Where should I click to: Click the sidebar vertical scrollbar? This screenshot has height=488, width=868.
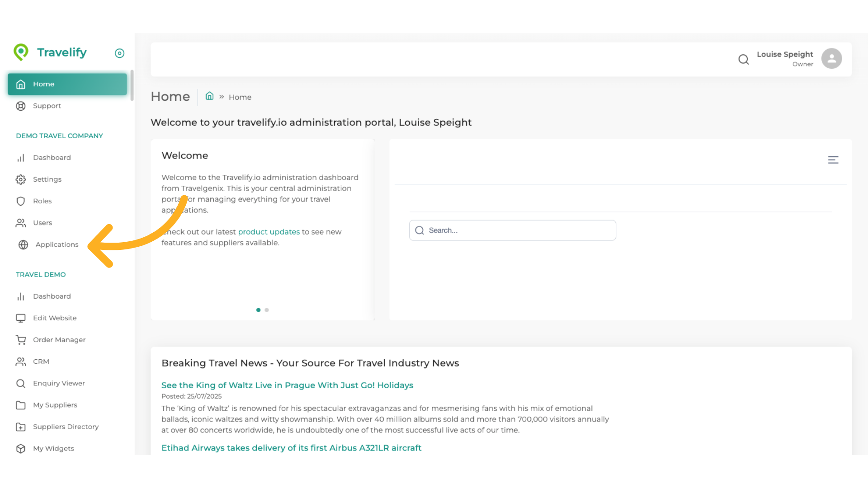pos(132,86)
